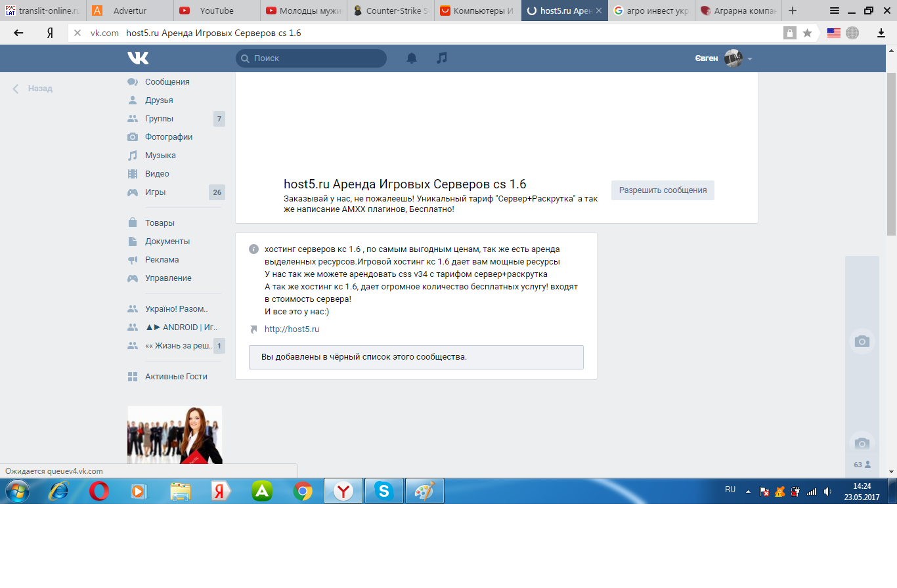Open the music note player in VK header
The image size is (897, 588).
click(442, 58)
